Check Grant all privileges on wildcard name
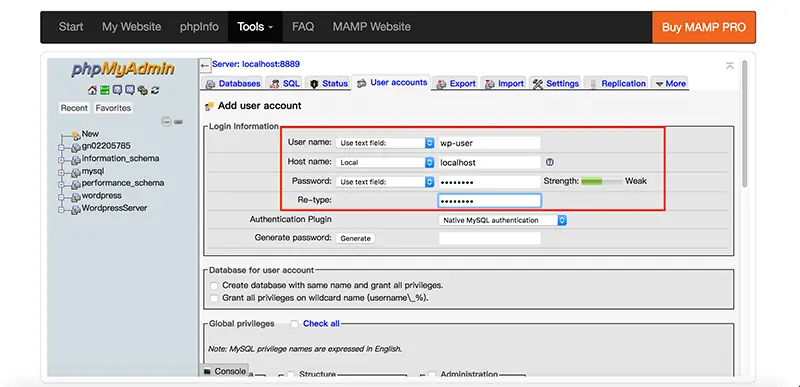Image resolution: width=800 pixels, height=387 pixels. click(x=214, y=298)
